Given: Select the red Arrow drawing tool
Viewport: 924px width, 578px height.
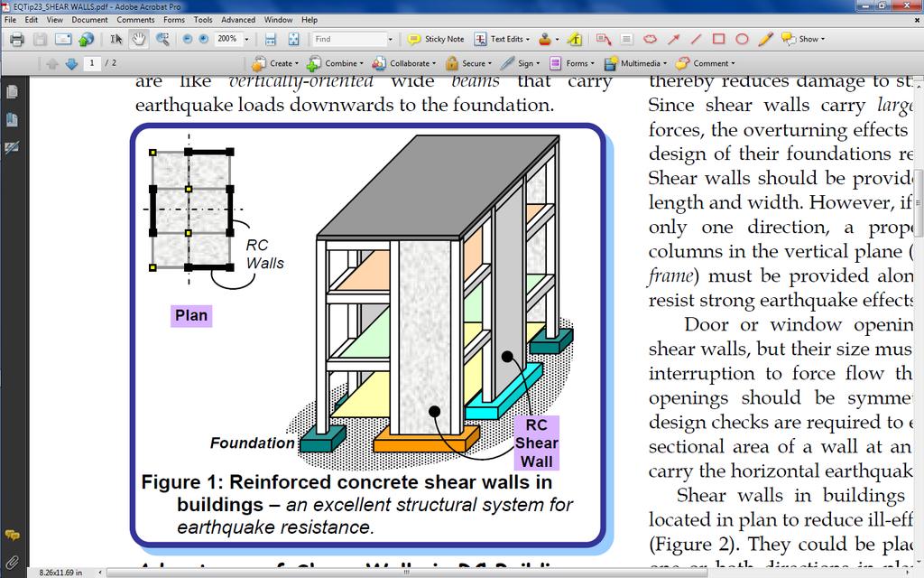Looking at the screenshot, I should click(x=673, y=40).
